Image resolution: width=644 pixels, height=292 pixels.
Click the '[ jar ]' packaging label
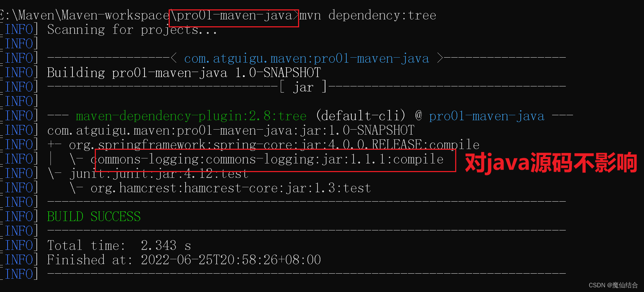303,87
